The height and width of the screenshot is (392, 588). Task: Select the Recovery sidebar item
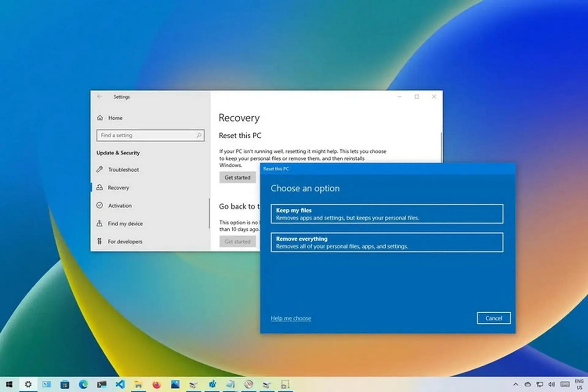click(118, 188)
